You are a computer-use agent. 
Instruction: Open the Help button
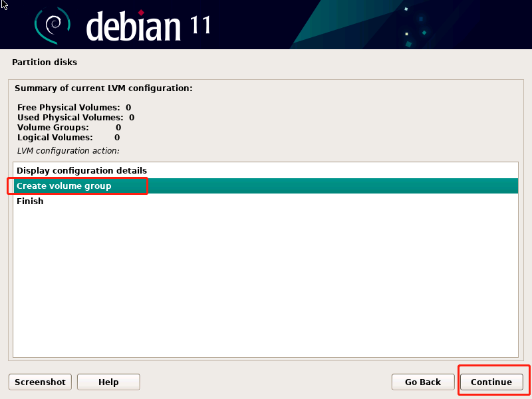click(108, 382)
